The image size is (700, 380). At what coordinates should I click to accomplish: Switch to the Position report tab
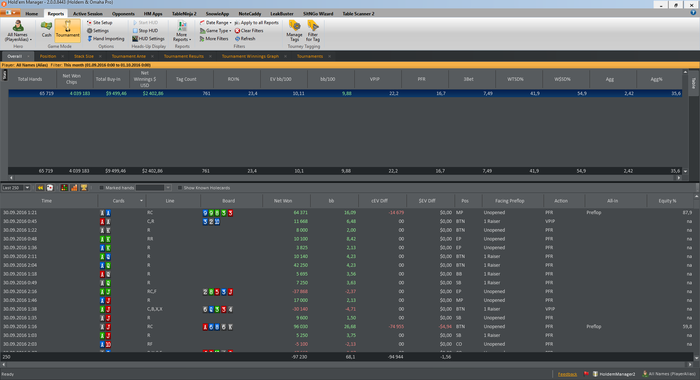pyautogui.click(x=48, y=56)
